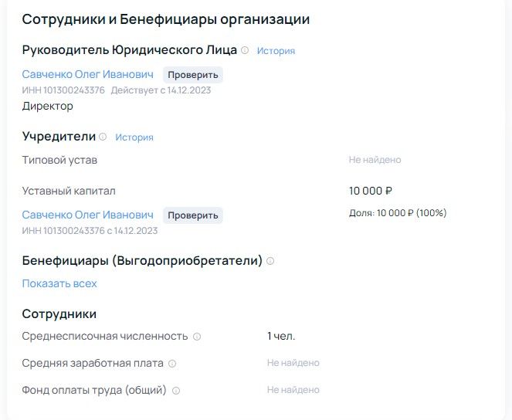Click info icon next to Фонд оплаты труда
The height and width of the screenshot is (420, 512).
(175, 391)
